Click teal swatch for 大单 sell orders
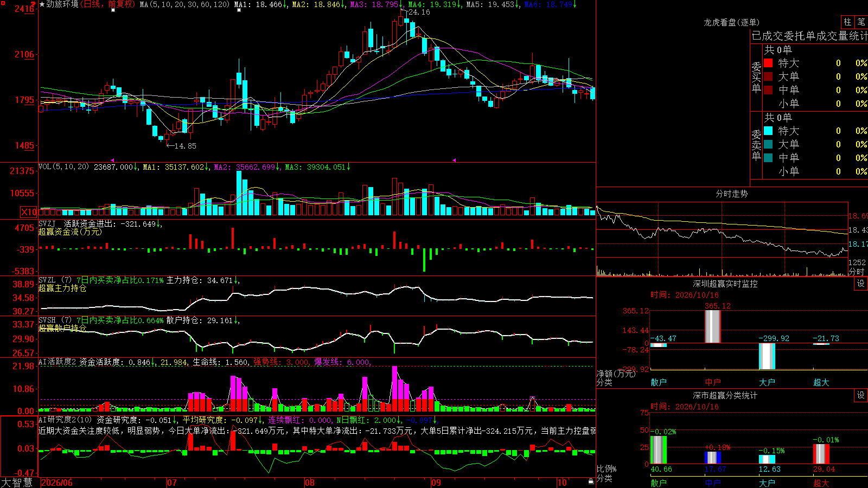This screenshot has height=488, width=868. [768, 144]
